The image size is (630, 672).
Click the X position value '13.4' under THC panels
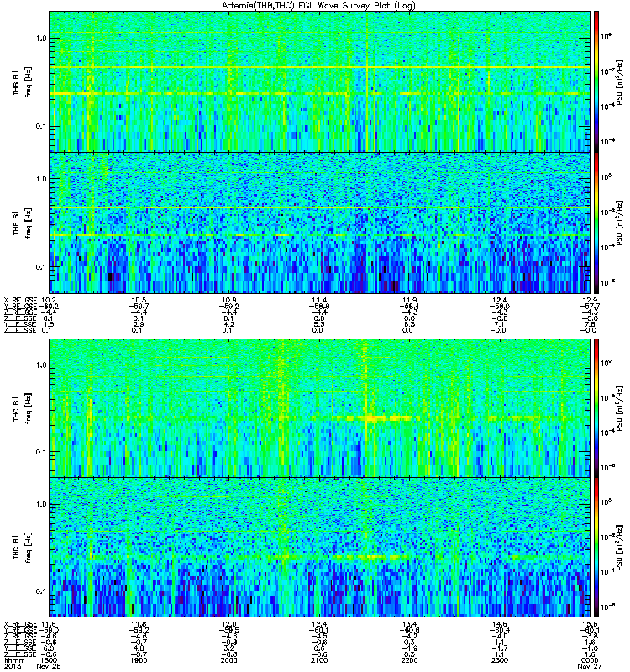409,624
